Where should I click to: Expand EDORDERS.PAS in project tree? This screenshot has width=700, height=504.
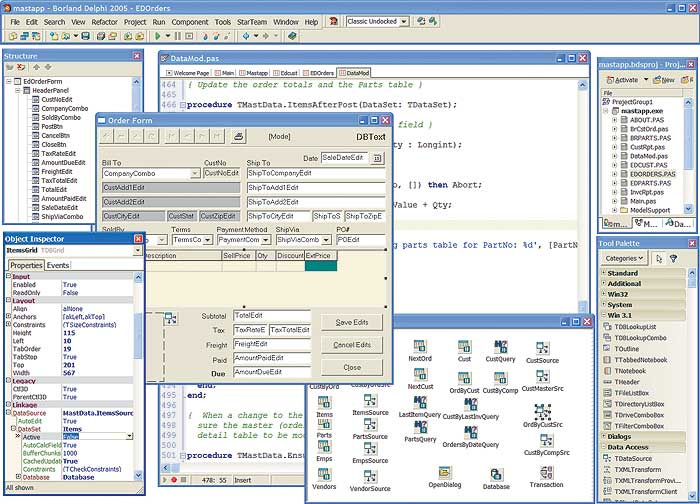[615, 174]
